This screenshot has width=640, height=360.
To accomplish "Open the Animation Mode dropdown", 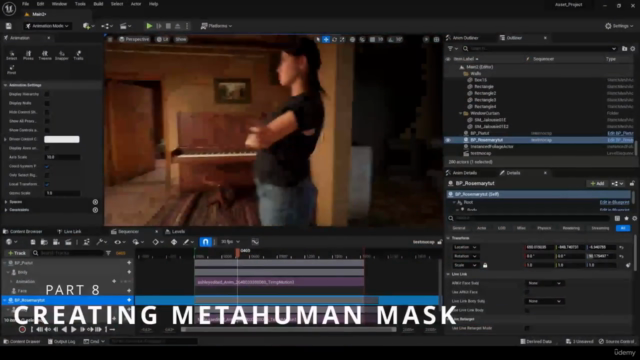I will tap(47, 26).
